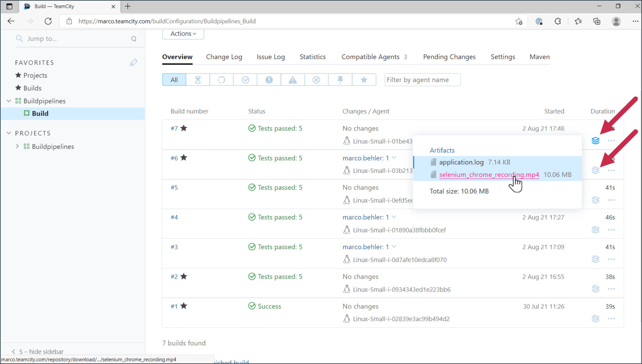Click the TeamCity tab in the browser
This screenshot has height=364, width=642.
pos(68,6)
